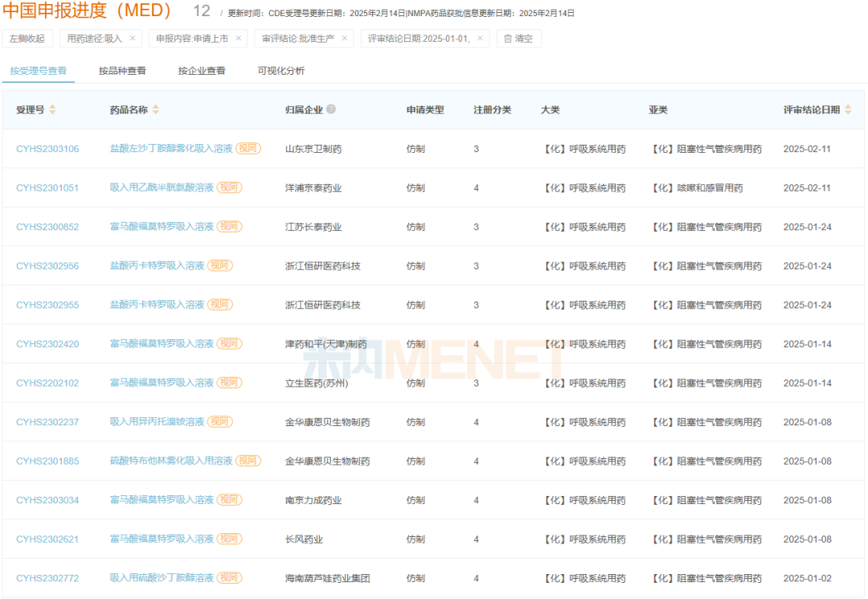The width and height of the screenshot is (868, 599).
Task: Click 视同 badge in CYHS2301885 row
Action: point(248,461)
